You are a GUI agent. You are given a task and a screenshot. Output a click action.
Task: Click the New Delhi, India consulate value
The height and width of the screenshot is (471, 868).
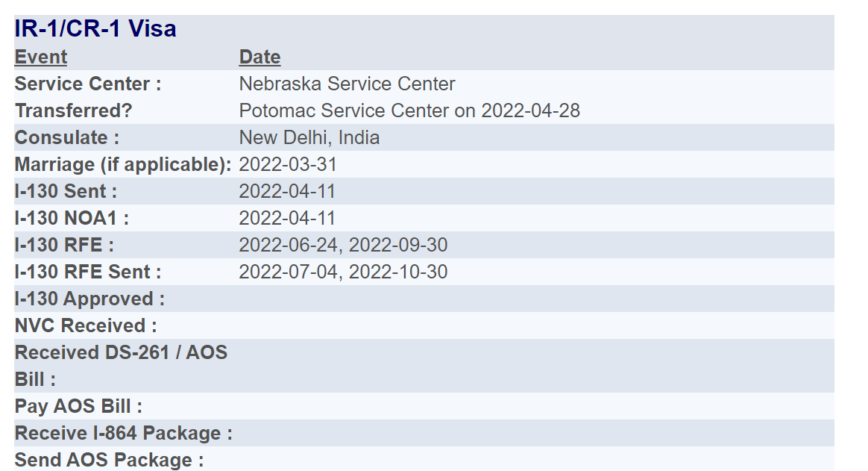(309, 137)
